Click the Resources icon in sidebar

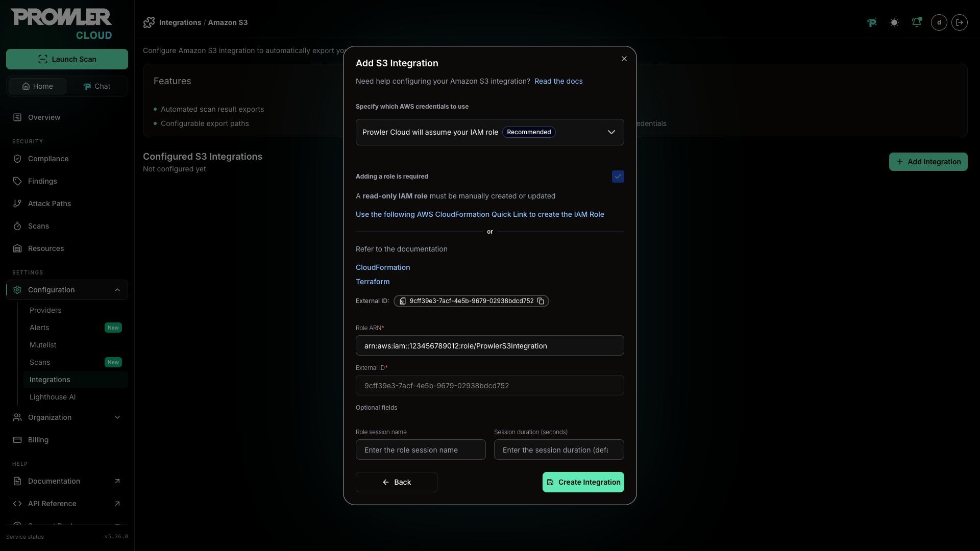click(x=17, y=248)
